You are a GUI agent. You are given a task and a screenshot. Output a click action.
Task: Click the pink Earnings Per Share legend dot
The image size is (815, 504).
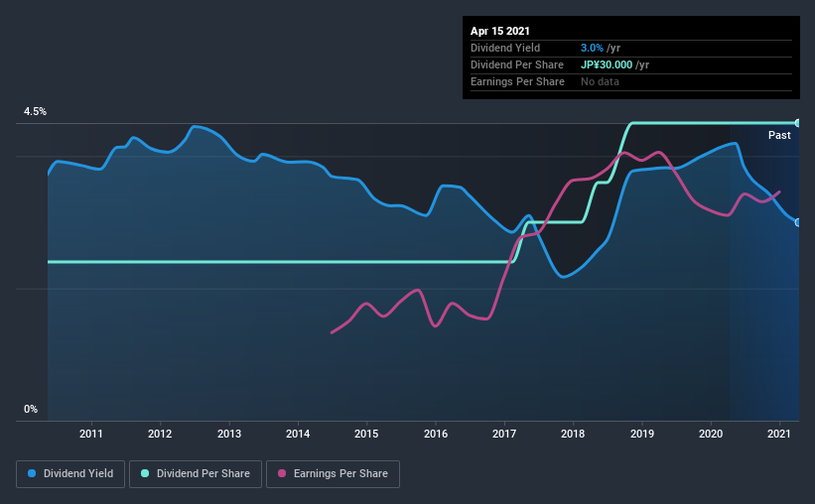pyautogui.click(x=282, y=473)
